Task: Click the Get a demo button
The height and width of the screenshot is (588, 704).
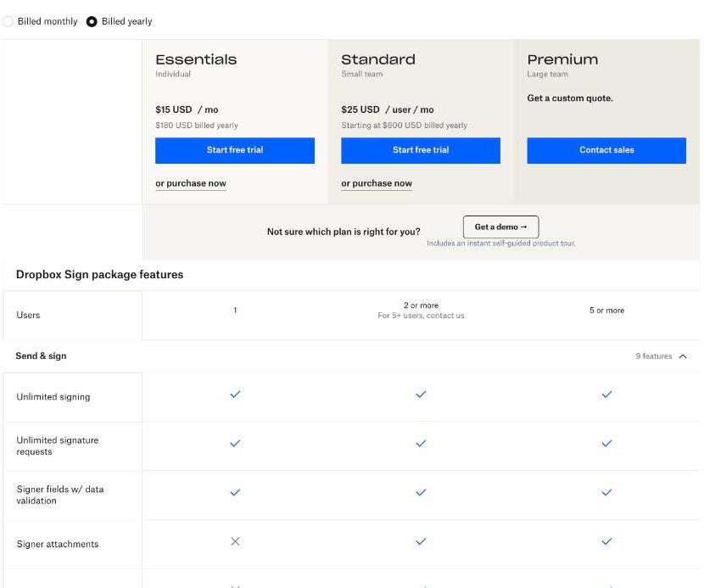Action: pos(500,227)
